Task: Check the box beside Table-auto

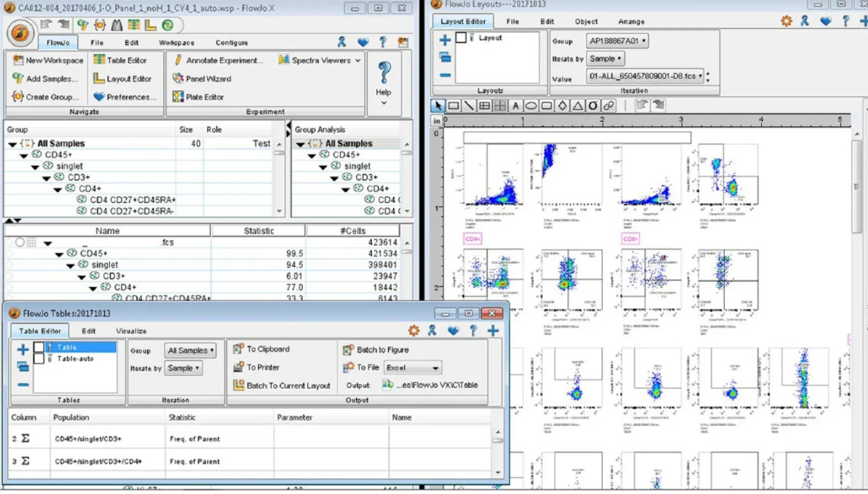Action: pyautogui.click(x=39, y=359)
